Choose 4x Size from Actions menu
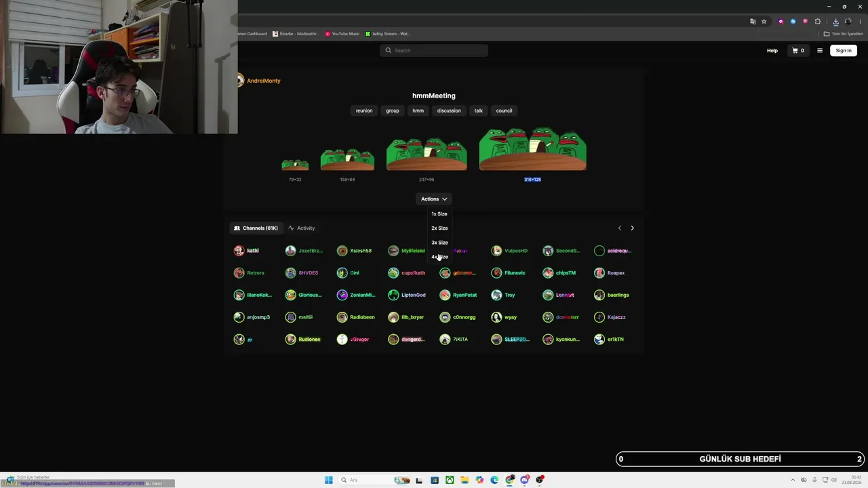Screen dimensions: 868x488 pos(439,257)
